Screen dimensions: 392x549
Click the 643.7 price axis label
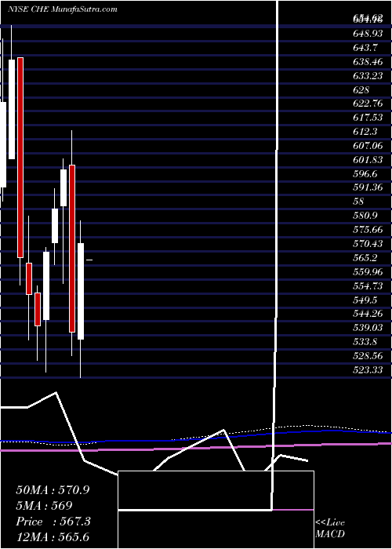tap(365, 47)
